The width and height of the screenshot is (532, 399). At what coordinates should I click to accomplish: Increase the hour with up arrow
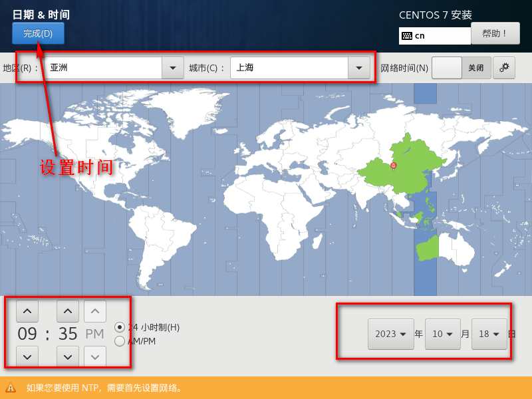tap(27, 311)
